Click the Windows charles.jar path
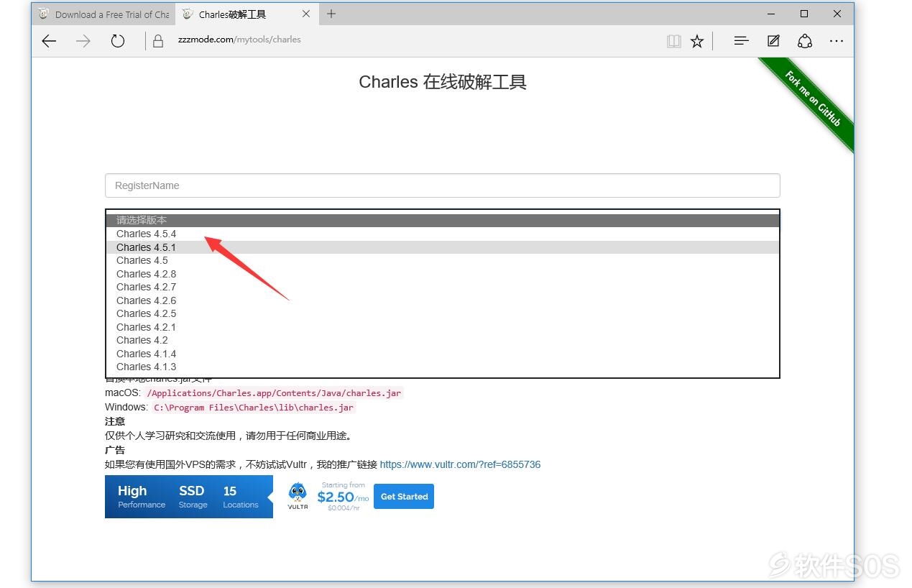Image resolution: width=912 pixels, height=588 pixels. (254, 408)
